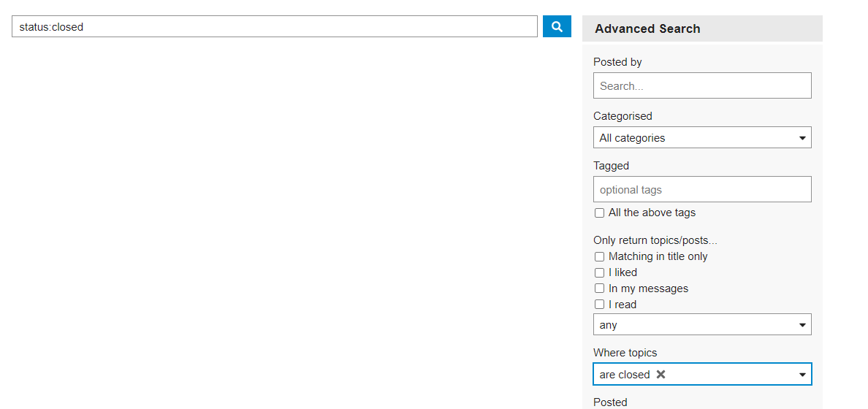Toggle the In my messages checkbox
This screenshot has height=409, width=868.
(599, 288)
